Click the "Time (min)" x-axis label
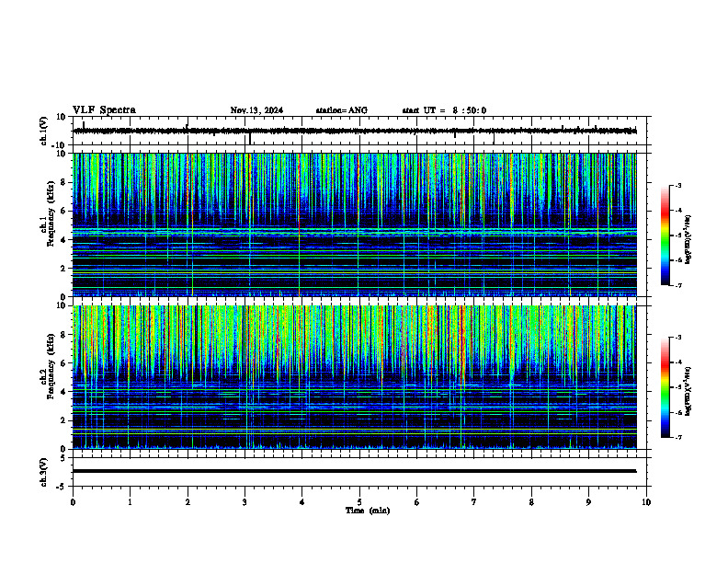The image size is (728, 563). click(368, 511)
